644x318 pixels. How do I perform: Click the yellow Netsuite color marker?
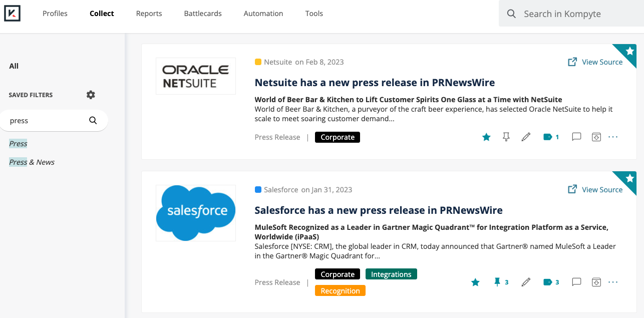tap(258, 62)
